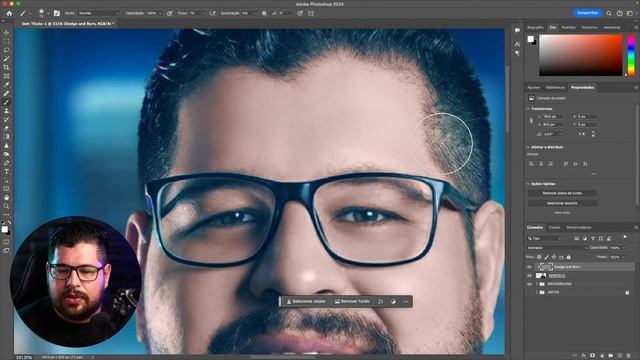Hide the BACKGROUND group

click(529, 284)
